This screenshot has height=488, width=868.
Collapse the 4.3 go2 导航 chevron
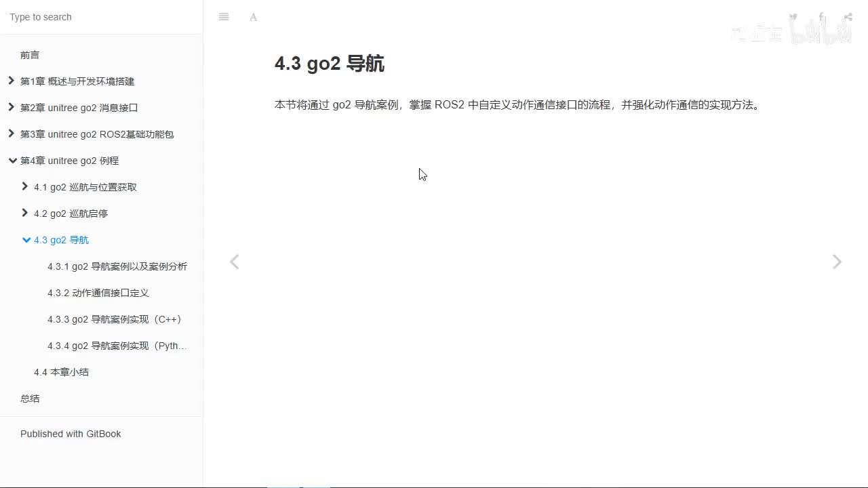pos(26,240)
